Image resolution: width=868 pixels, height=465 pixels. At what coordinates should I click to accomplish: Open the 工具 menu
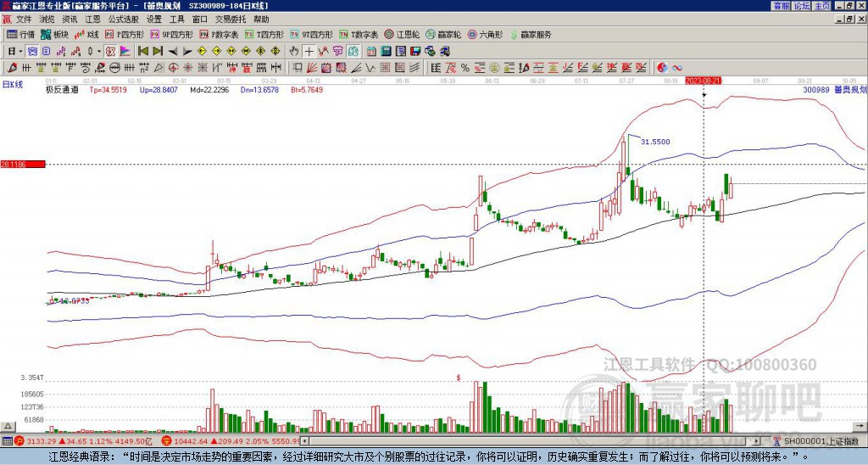point(177,20)
